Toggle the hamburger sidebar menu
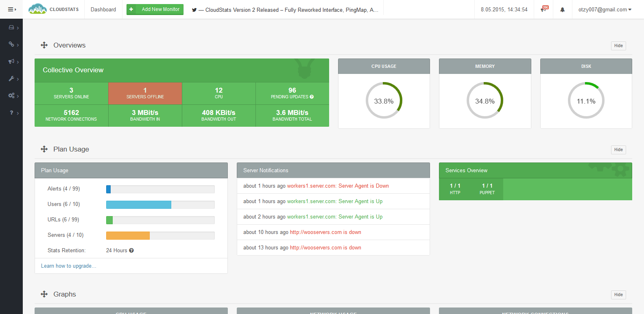The width and height of the screenshot is (644, 314). (11, 9)
